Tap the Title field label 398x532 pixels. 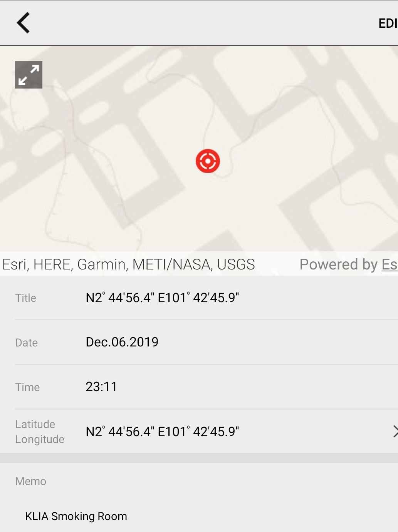[x=26, y=298]
